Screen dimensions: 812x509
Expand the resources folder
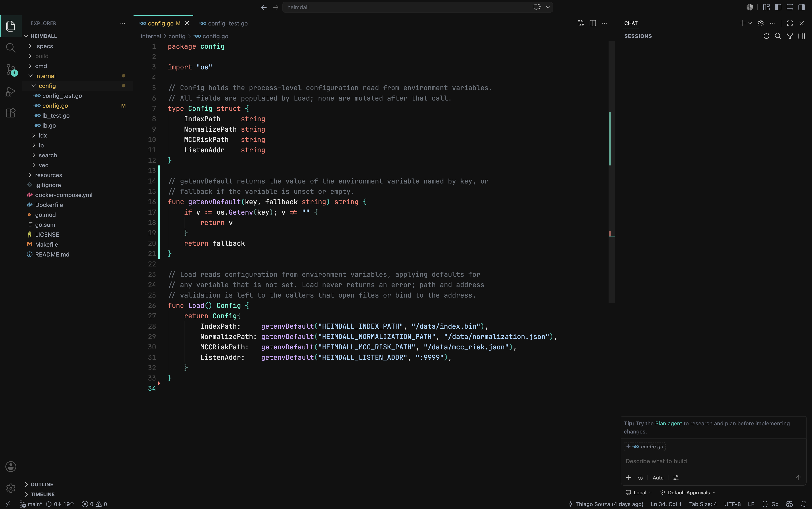[x=77, y=175]
